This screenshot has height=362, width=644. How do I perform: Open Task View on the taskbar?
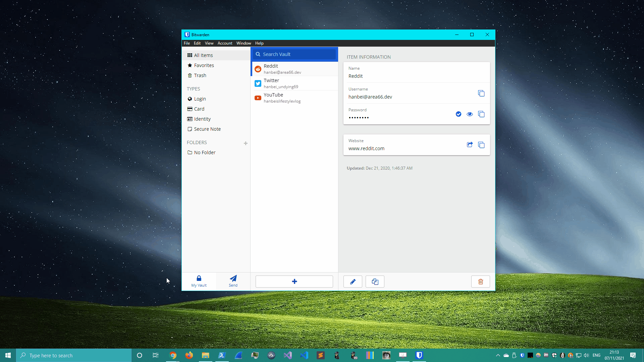pyautogui.click(x=156, y=355)
